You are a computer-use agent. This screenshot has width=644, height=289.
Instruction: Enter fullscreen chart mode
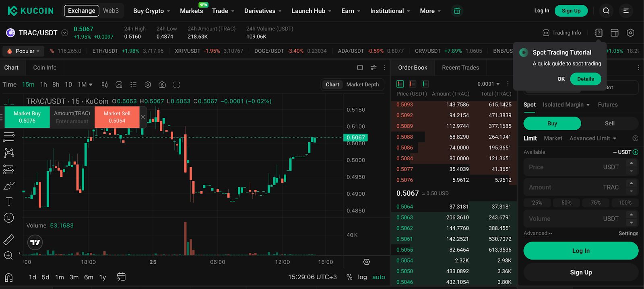176,84
